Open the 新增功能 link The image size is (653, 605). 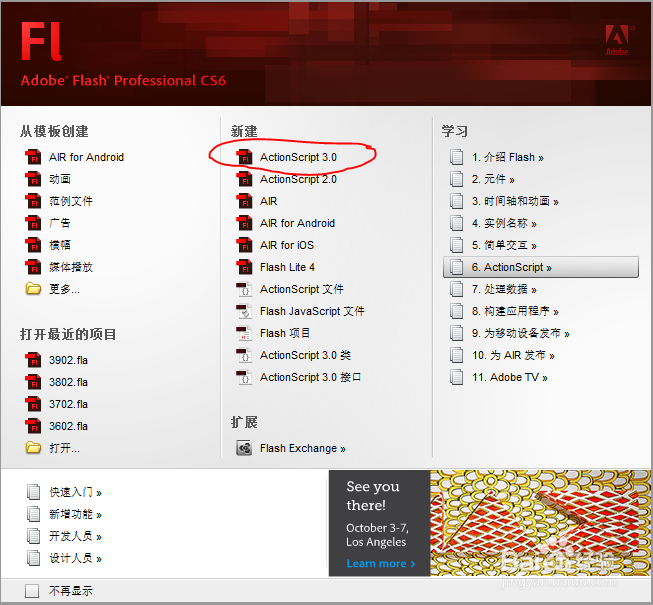pos(75,515)
